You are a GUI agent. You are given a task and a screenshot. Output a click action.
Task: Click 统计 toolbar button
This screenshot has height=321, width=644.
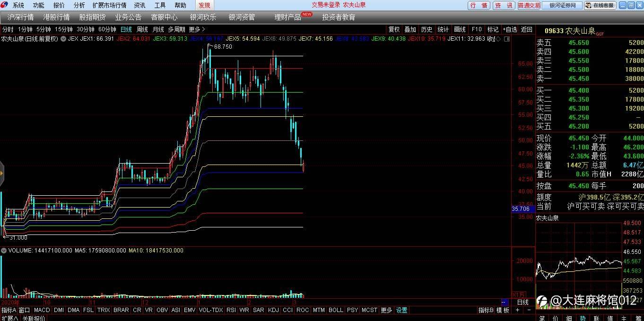[x=443, y=29]
